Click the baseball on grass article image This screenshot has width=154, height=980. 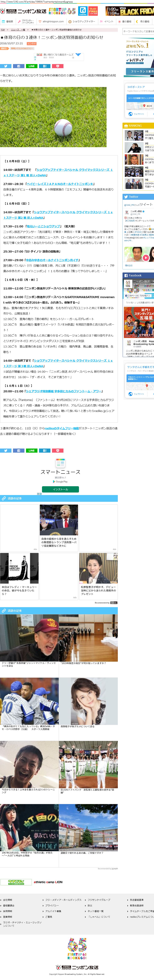pyautogui.click(x=53, y=117)
